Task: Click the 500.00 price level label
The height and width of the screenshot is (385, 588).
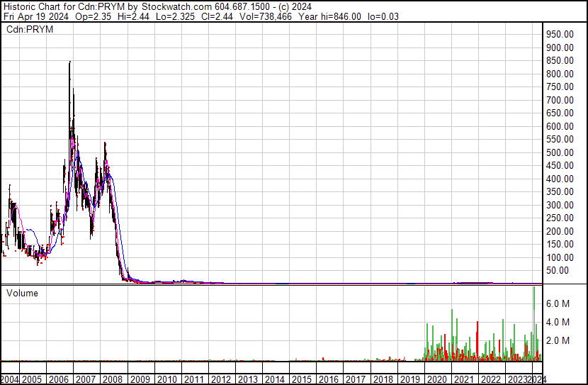Action: pyautogui.click(x=559, y=152)
